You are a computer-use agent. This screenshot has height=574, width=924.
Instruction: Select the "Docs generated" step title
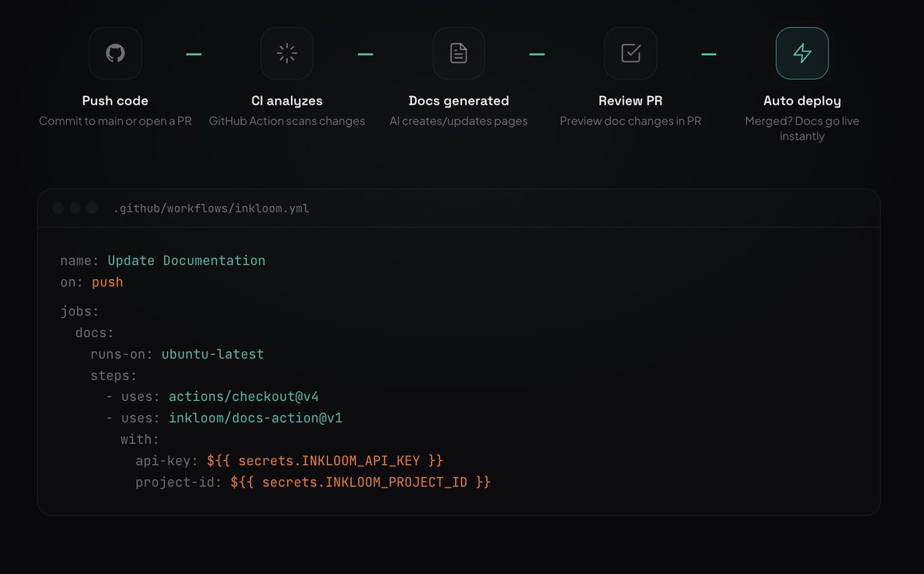(x=458, y=101)
